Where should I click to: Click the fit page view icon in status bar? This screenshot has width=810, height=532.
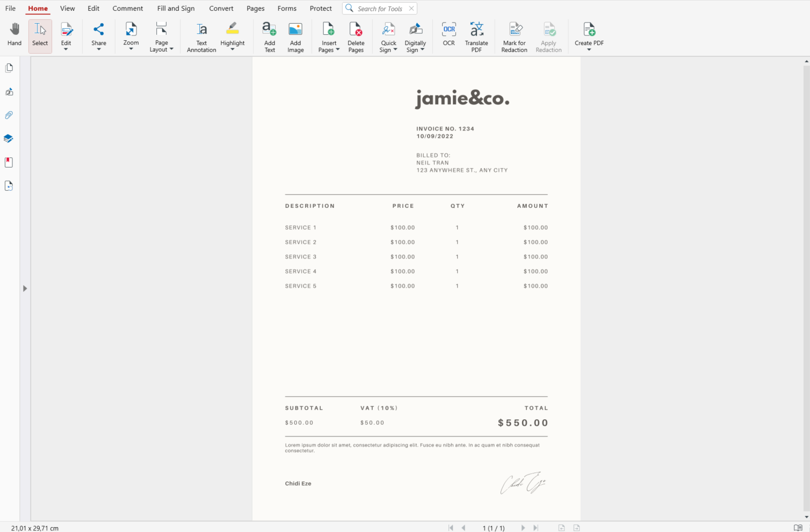[561, 528]
